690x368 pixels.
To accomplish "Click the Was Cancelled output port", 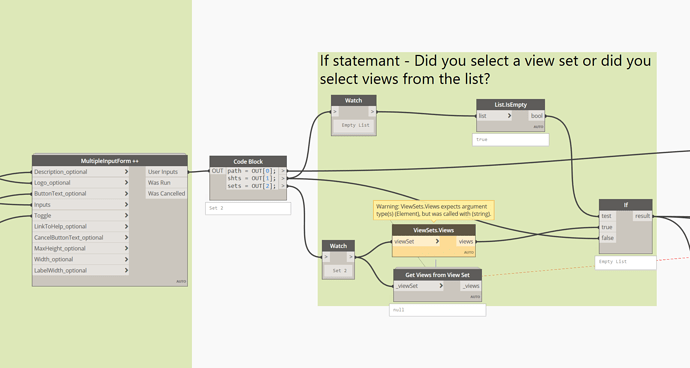I will pos(166,194).
